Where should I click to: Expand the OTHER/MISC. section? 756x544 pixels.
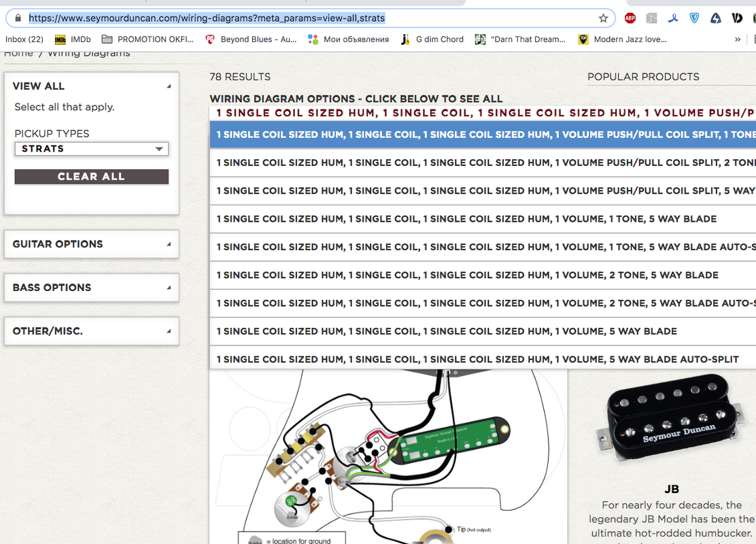point(92,331)
